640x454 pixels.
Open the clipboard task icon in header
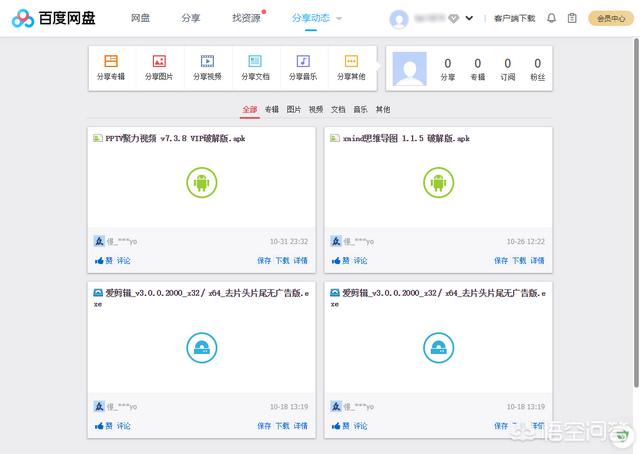(x=572, y=18)
